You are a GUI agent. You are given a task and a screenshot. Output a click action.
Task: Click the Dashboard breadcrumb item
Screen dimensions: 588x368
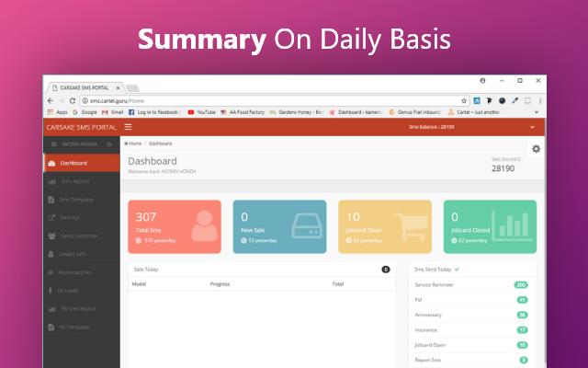pyautogui.click(x=161, y=144)
